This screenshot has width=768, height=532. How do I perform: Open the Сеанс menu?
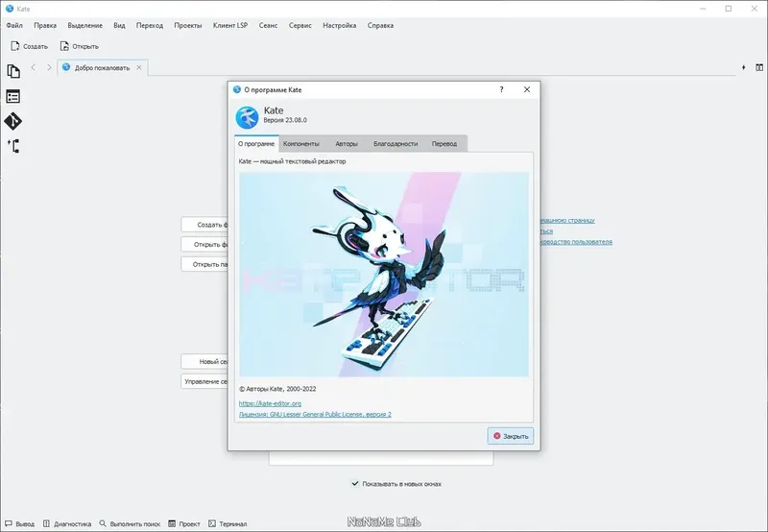268,26
